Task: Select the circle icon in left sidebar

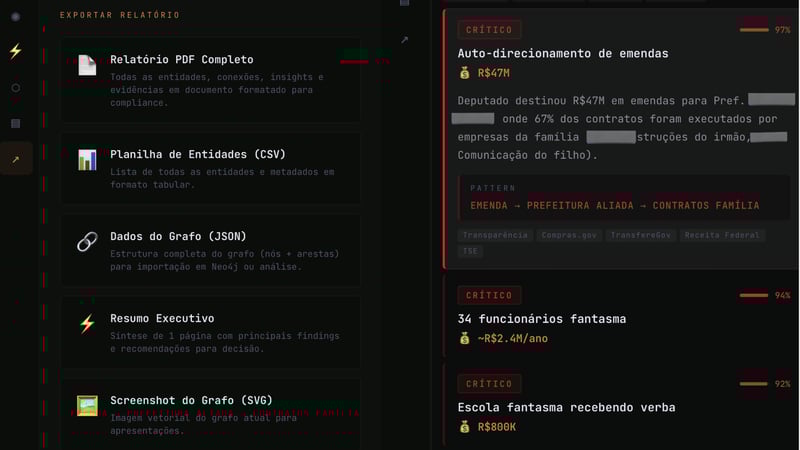Action: pos(15,88)
